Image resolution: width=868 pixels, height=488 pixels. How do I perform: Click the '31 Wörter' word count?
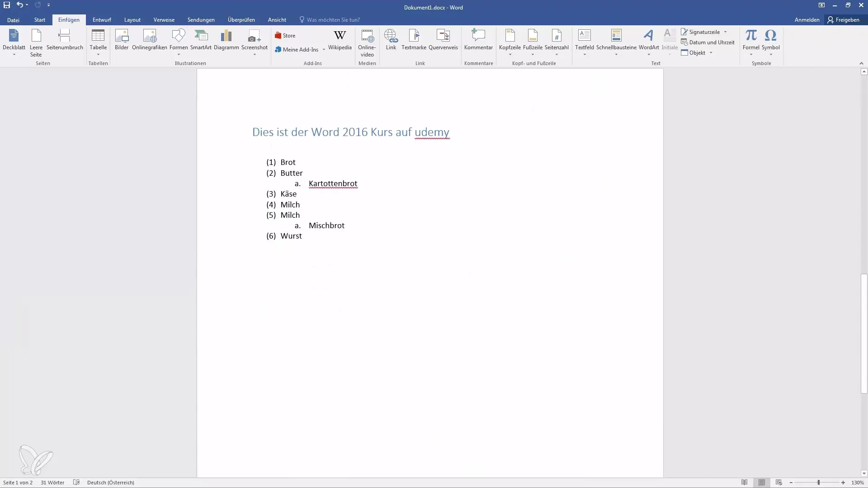52,483
